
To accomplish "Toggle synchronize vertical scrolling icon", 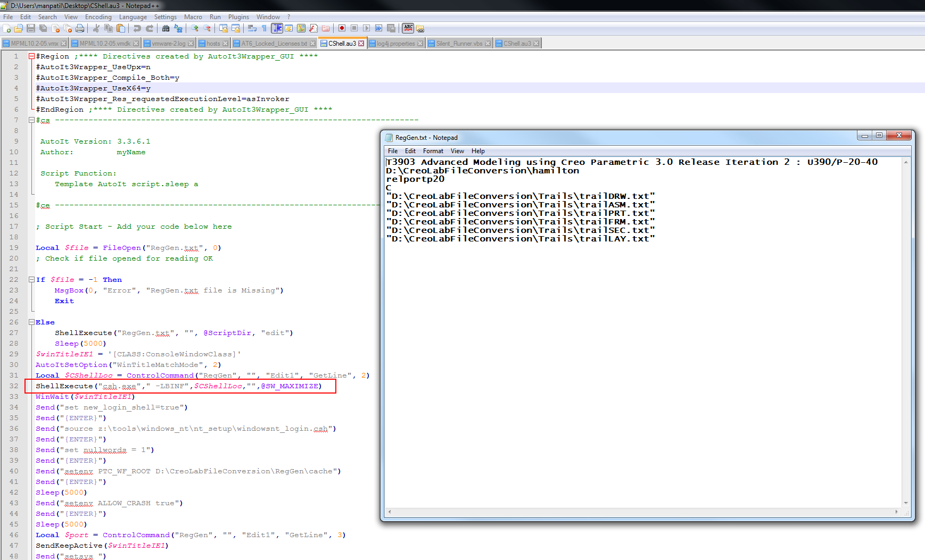I will pos(224,28).
